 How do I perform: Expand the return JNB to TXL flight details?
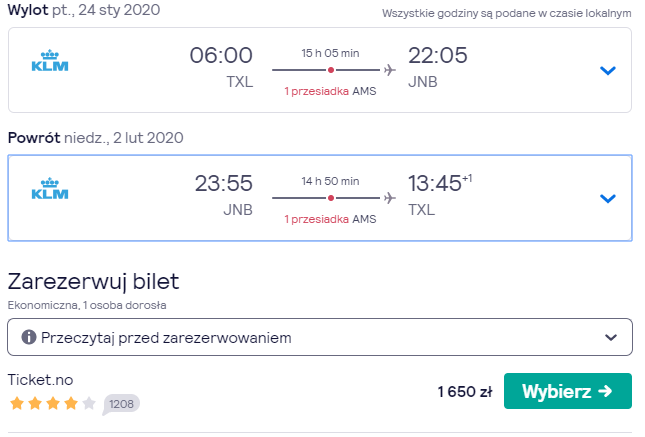click(608, 198)
